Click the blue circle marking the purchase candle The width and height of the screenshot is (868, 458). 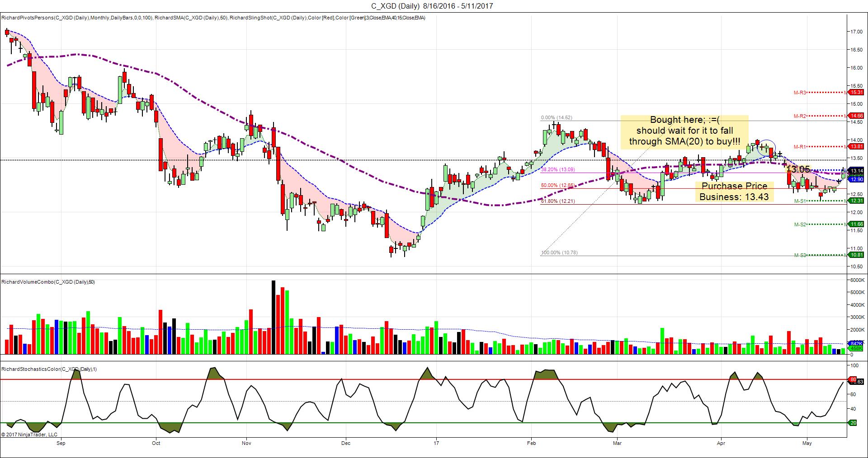(767, 148)
